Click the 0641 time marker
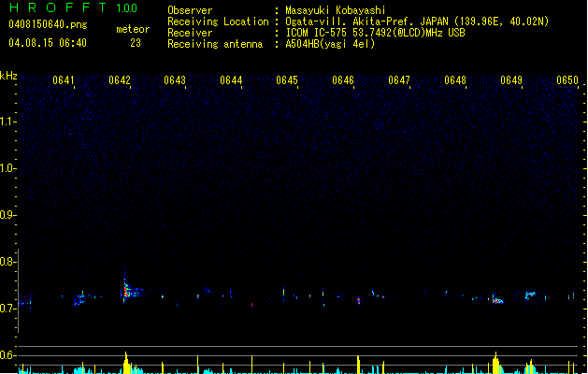 64,80
